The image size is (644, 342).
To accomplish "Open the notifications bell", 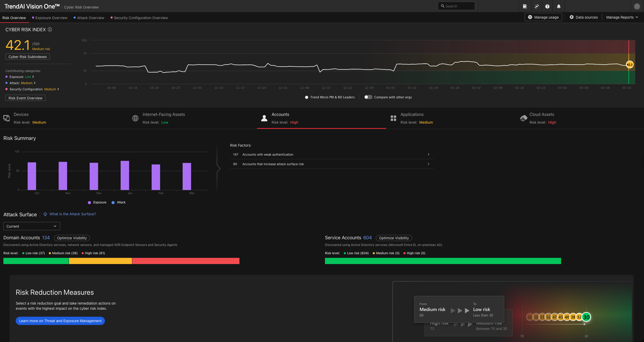I will pyautogui.click(x=558, y=6).
